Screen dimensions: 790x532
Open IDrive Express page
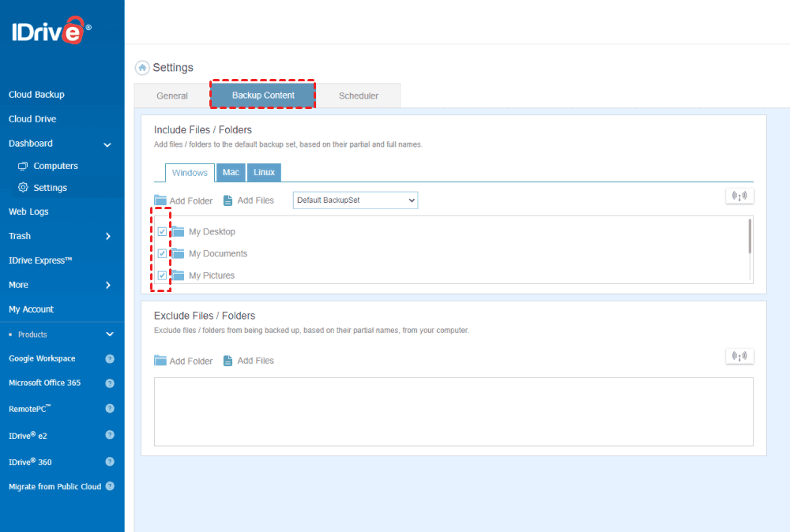(40, 260)
